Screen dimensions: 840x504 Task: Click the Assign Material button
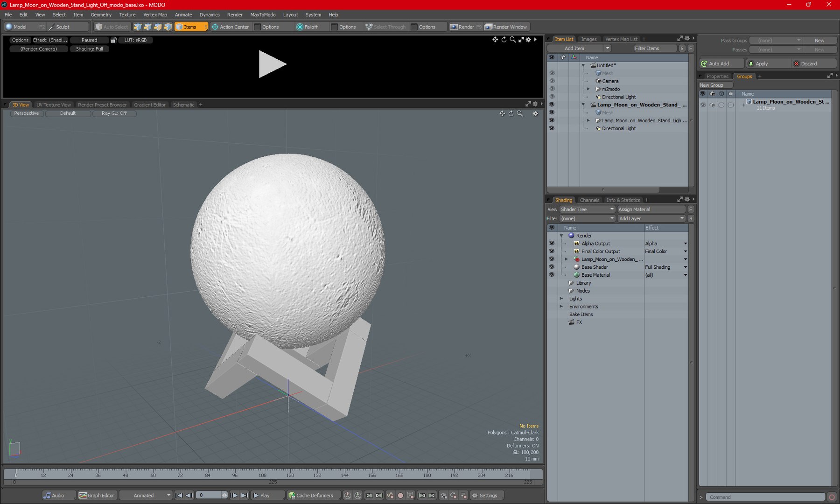[651, 209]
